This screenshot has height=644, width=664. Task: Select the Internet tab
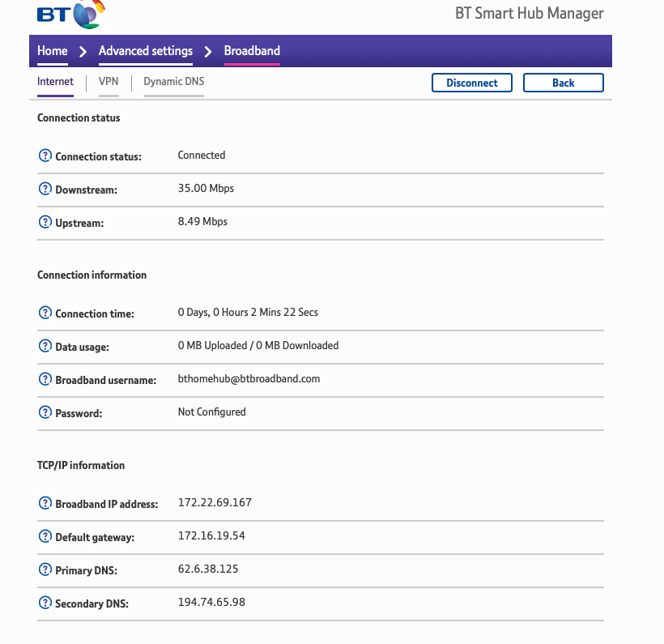[x=55, y=82]
